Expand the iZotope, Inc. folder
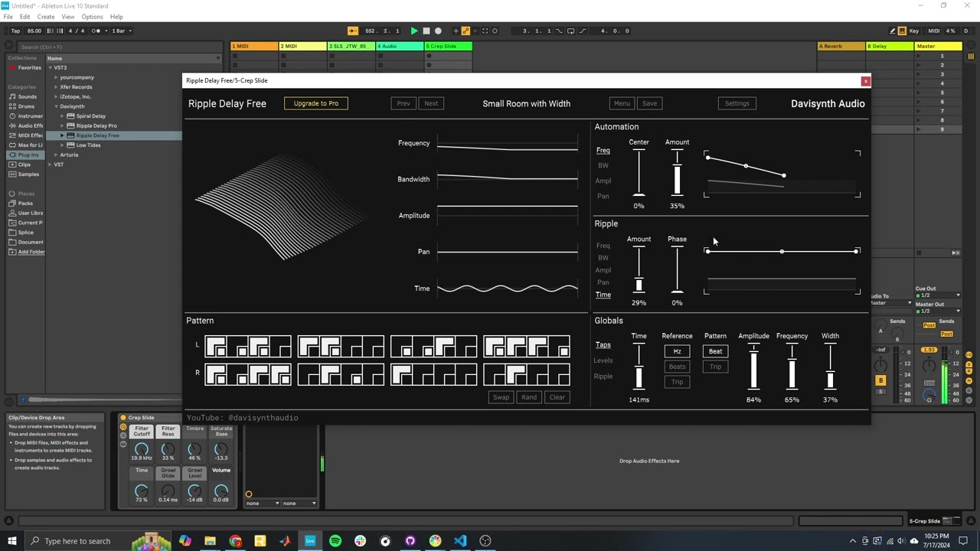Screen dimensions: 980x551 tap(56, 97)
